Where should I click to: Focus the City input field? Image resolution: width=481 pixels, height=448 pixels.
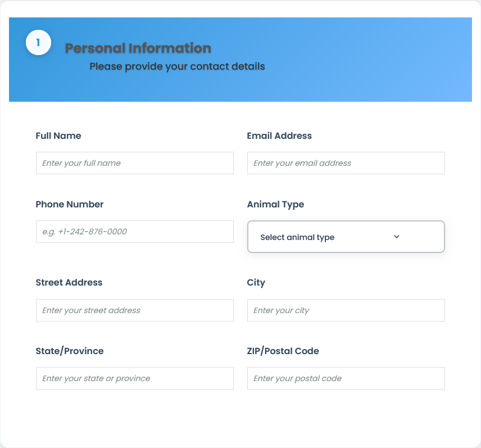(346, 310)
